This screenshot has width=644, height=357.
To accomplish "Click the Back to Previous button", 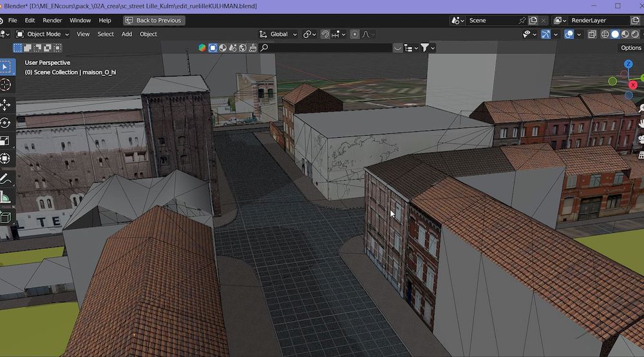I will pyautogui.click(x=155, y=21).
